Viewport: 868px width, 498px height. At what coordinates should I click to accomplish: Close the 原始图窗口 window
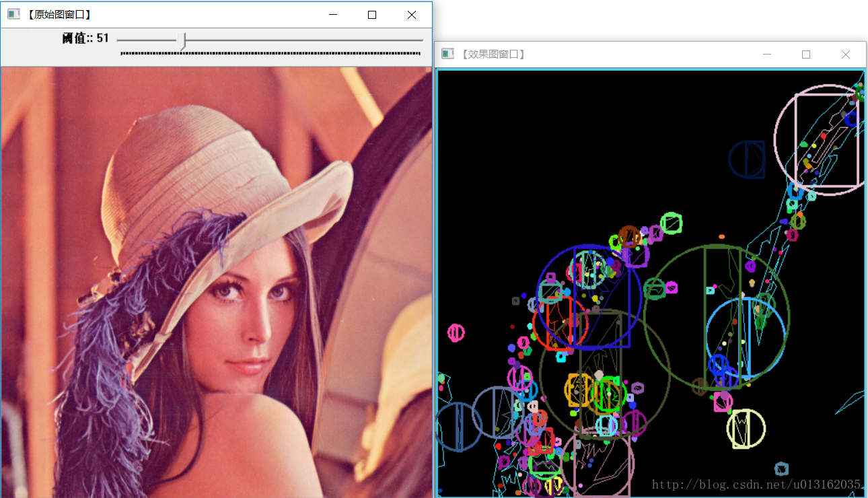(412, 14)
